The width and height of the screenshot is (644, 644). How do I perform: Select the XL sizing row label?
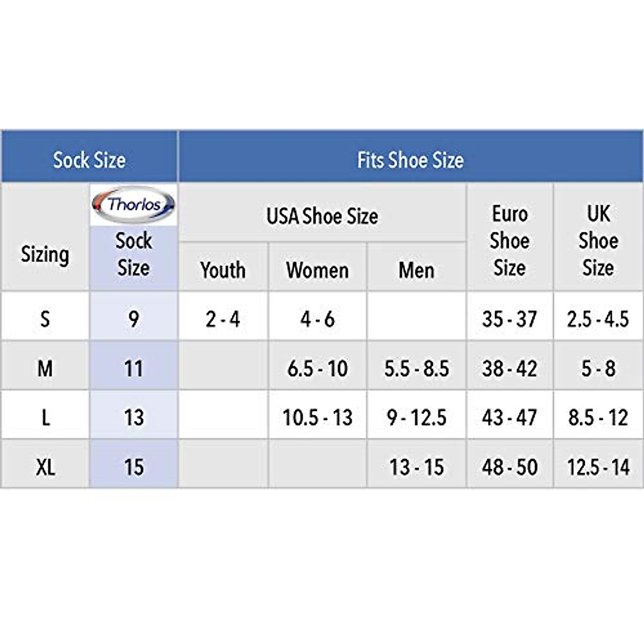(45, 467)
